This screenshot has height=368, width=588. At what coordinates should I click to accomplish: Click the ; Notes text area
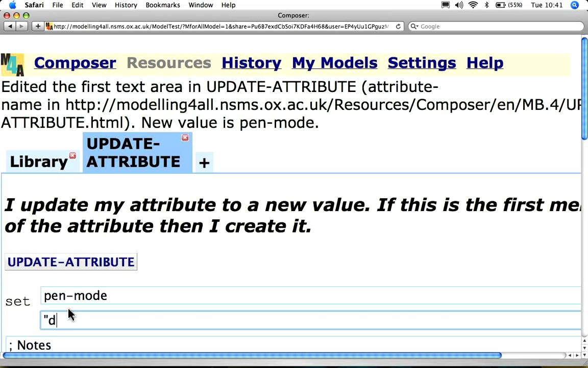point(295,344)
